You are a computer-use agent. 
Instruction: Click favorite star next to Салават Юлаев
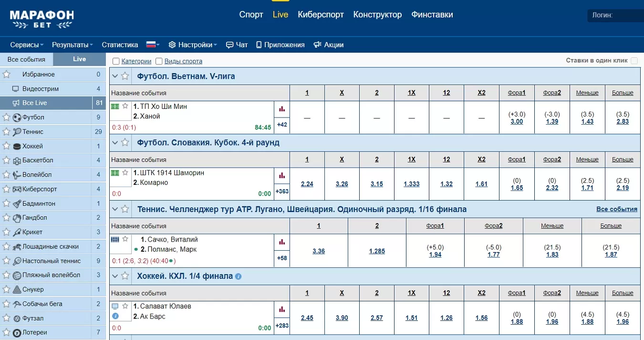(125, 306)
